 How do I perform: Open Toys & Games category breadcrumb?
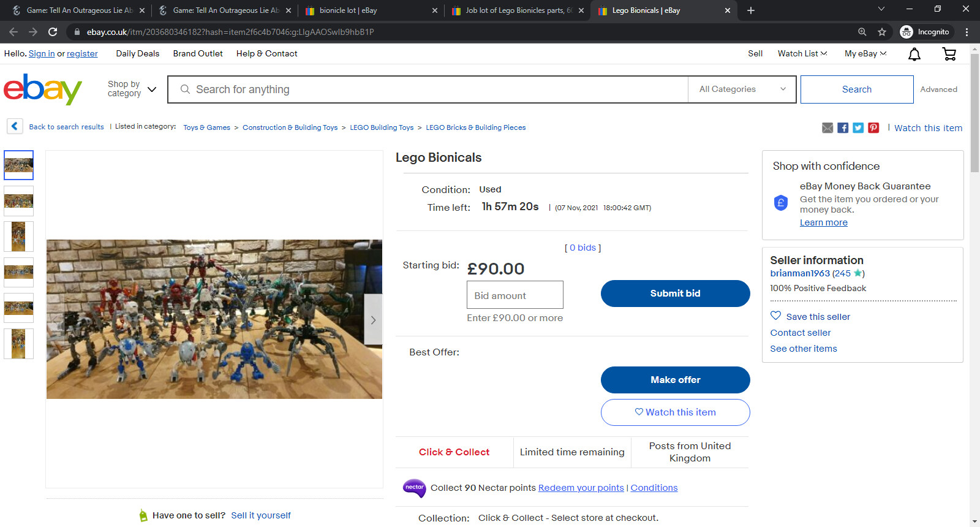[207, 127]
